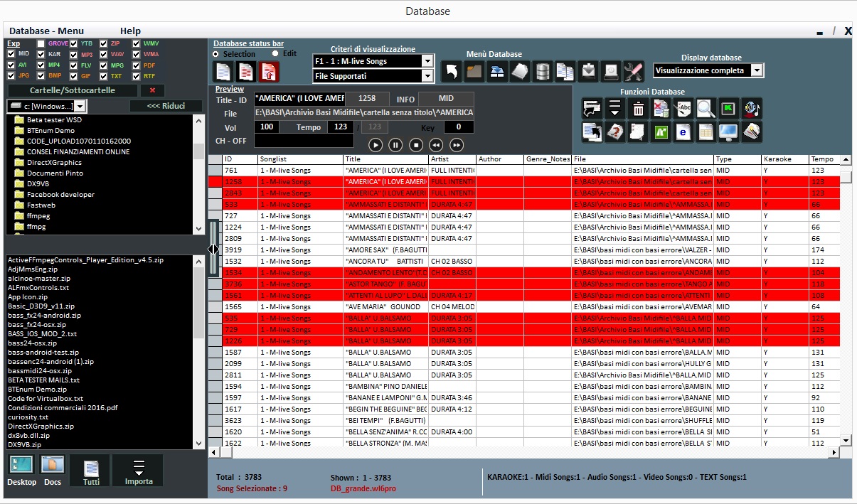Open the 'Visualizzazione completa' display dropdown
The image size is (857, 504).
(x=757, y=70)
